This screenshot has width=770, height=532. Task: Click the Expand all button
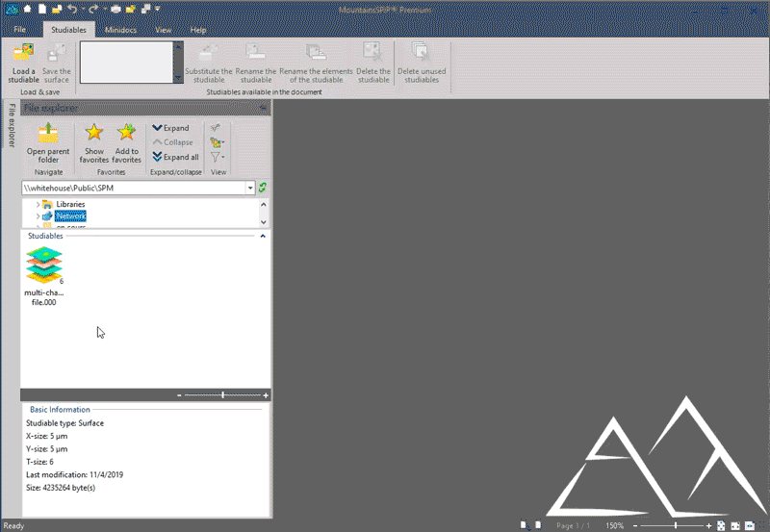click(x=176, y=157)
